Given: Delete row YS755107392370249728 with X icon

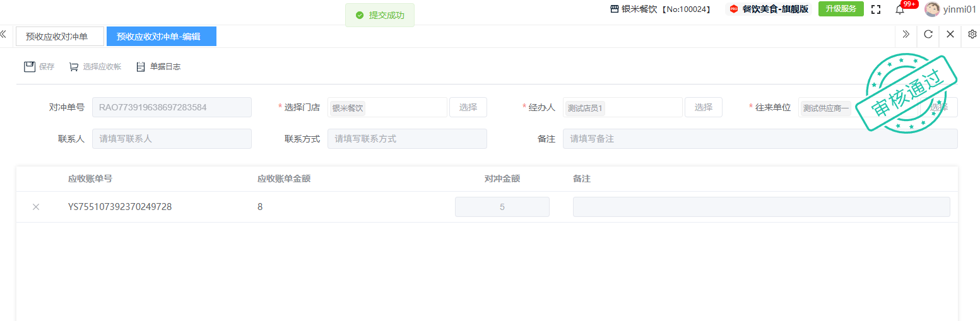Looking at the screenshot, I should 36,207.
